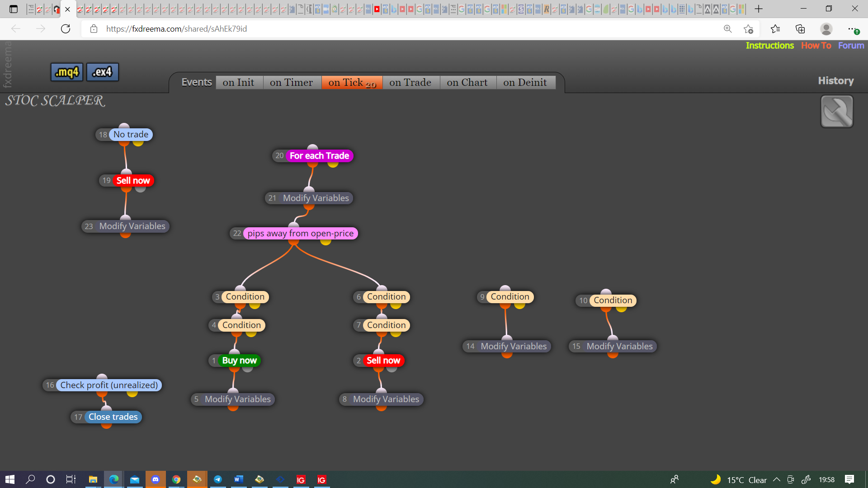Select the Sell now block 2
This screenshot has height=488, width=868.
pyautogui.click(x=379, y=361)
